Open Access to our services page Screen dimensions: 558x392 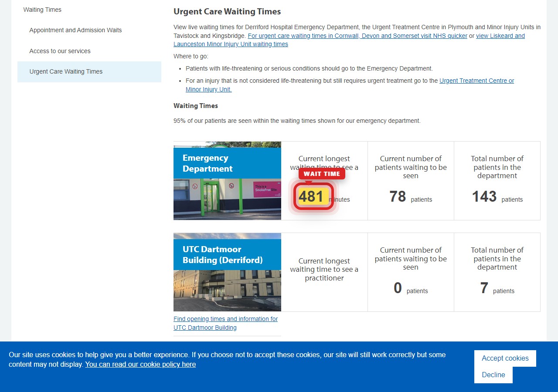(x=60, y=51)
